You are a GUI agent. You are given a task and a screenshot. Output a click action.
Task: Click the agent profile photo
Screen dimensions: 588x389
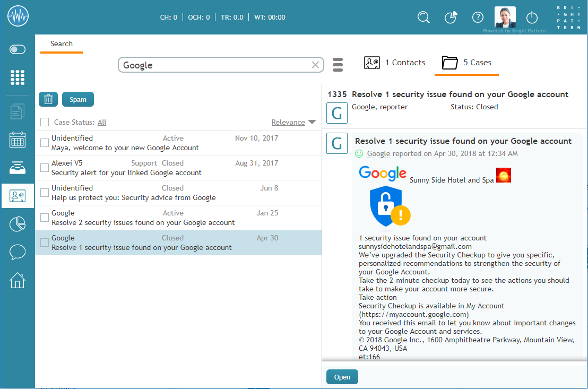tap(505, 17)
